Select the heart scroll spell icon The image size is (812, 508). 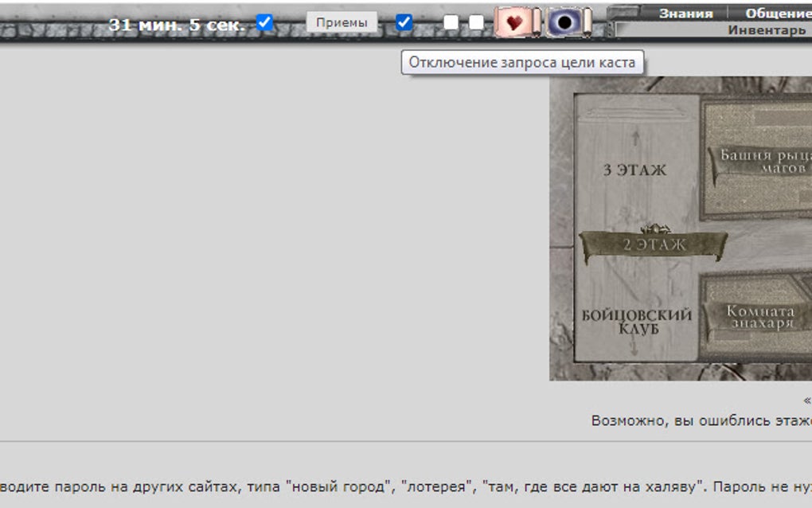point(515,21)
